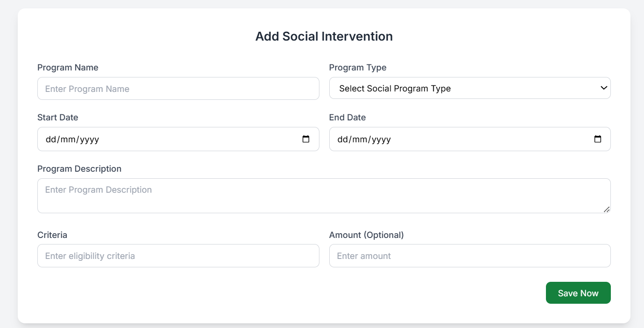
Task: Click the Add Social Intervention heading
Action: click(x=324, y=36)
